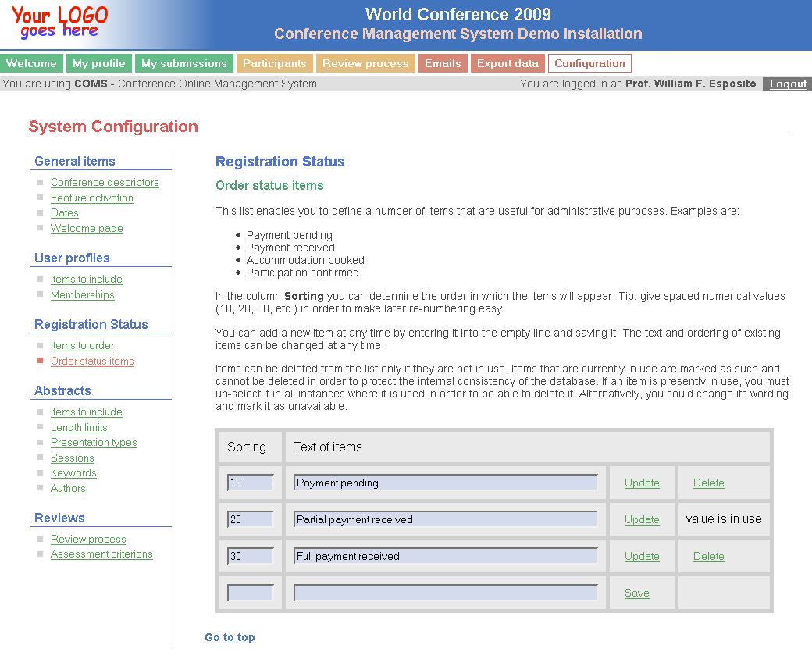
Task: Click the Go to top link
Action: click(x=230, y=637)
